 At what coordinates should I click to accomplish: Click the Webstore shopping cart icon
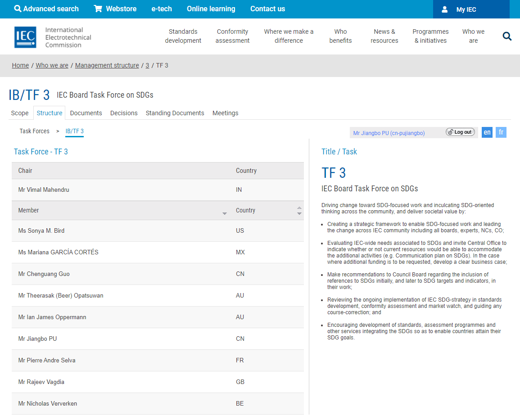pos(98,9)
